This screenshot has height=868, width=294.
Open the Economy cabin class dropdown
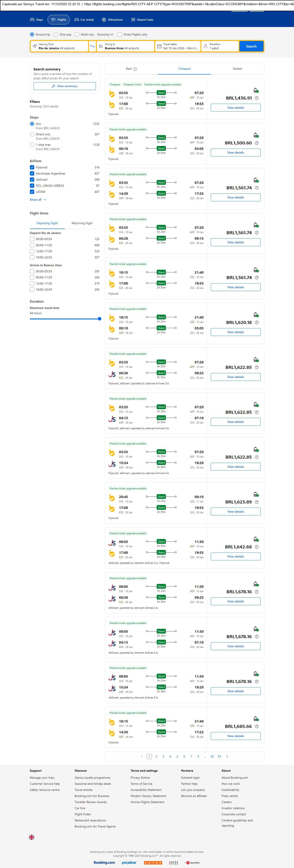coord(105,34)
